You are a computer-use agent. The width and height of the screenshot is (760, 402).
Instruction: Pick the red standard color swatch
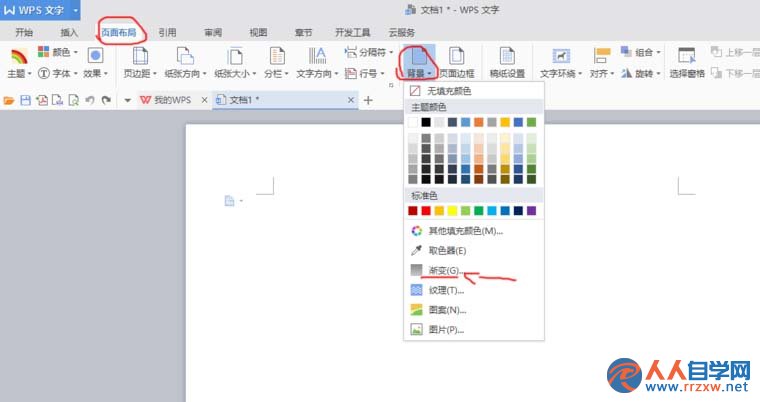(426, 210)
